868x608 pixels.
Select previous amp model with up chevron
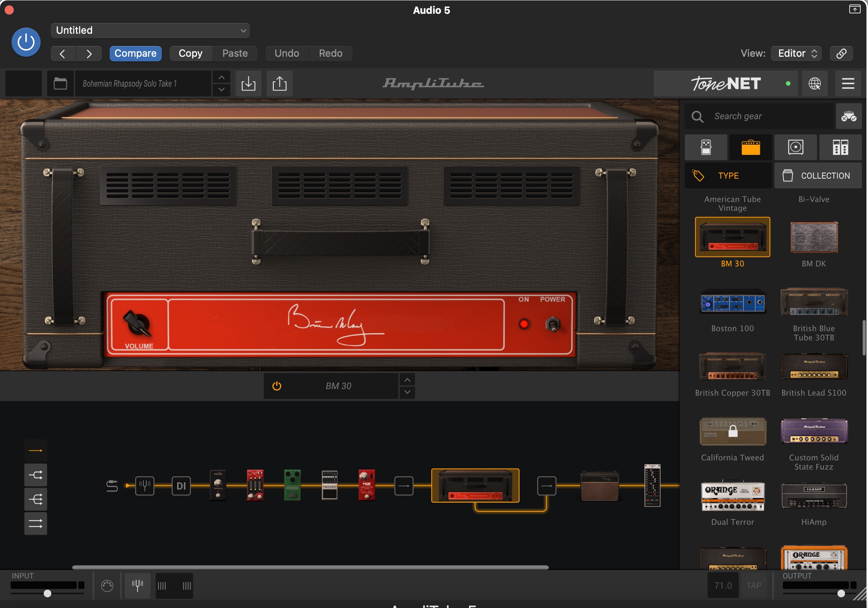[407, 380]
